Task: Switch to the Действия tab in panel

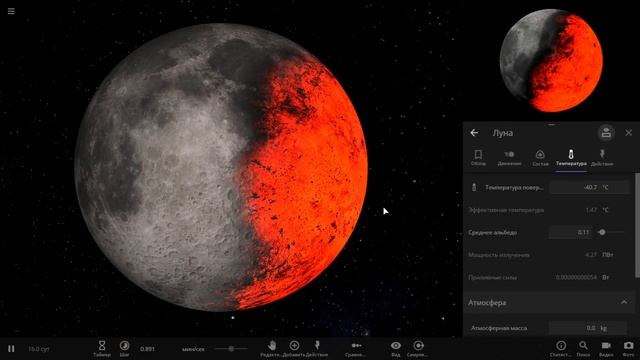Action: (x=602, y=158)
